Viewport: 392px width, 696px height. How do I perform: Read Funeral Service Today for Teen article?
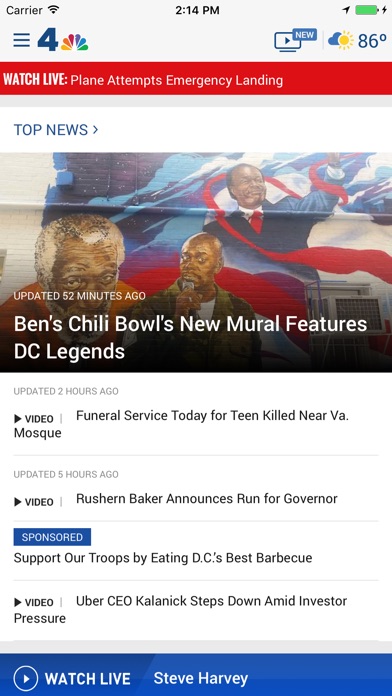[181, 424]
